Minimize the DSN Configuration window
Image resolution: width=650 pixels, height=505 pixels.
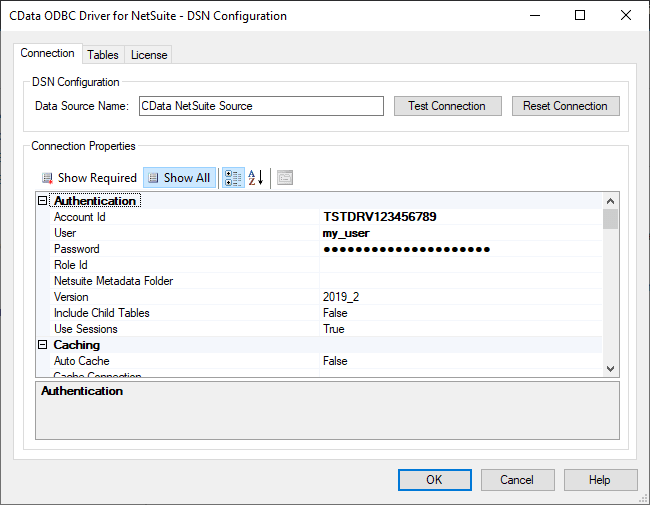535,15
